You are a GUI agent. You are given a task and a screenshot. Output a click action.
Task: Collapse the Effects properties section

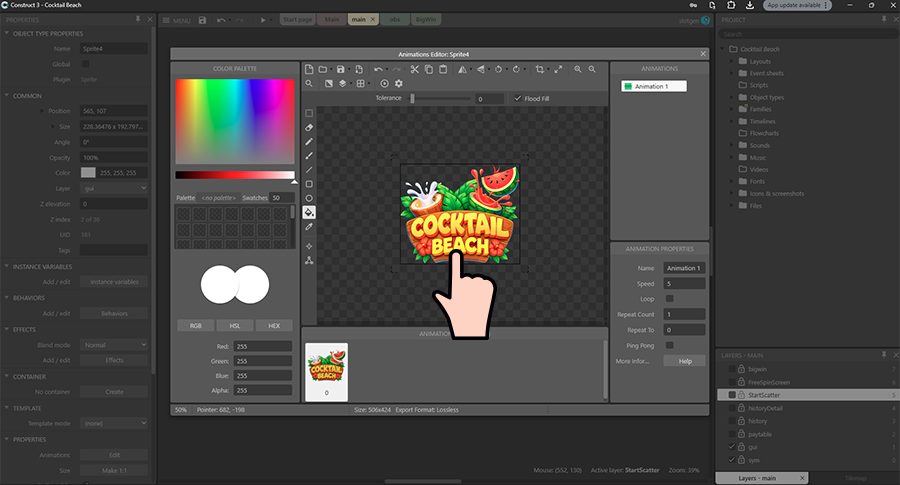pos(7,329)
